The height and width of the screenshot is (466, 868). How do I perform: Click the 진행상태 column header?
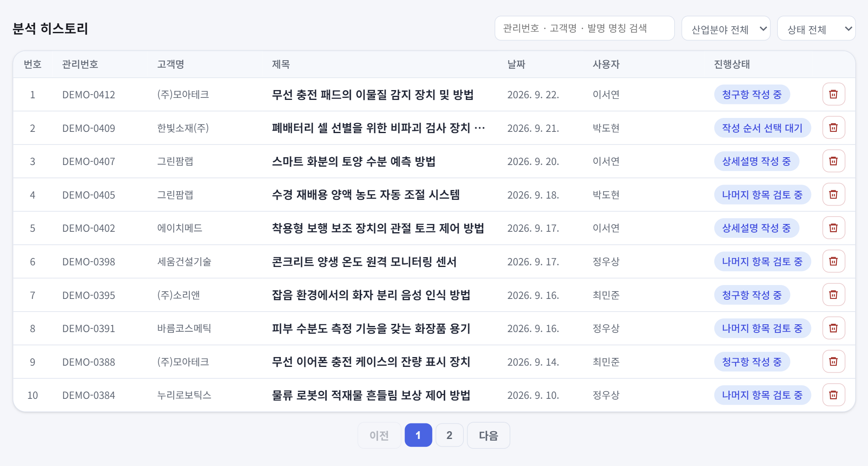pos(732,64)
